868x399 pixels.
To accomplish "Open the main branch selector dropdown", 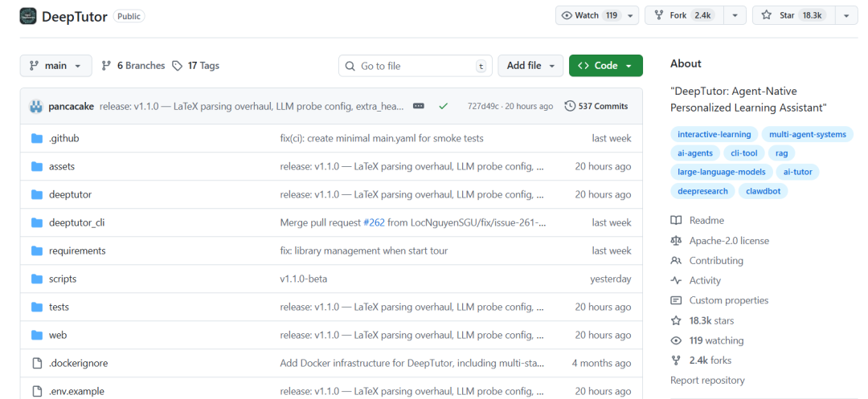I will pos(55,66).
